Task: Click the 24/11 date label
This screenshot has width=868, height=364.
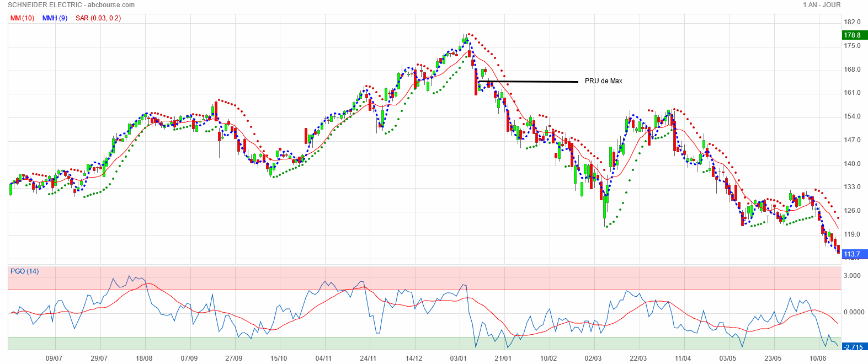Action: [x=368, y=358]
